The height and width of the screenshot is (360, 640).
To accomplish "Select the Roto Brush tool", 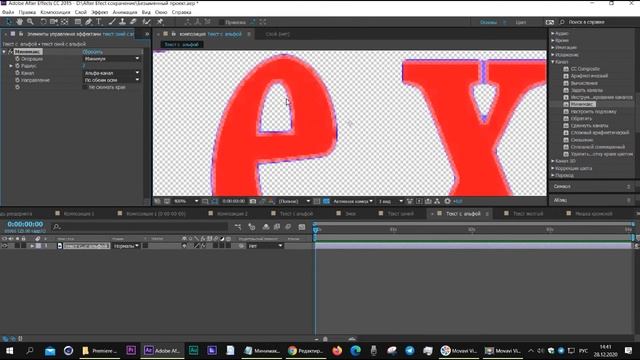I will (x=147, y=22).
